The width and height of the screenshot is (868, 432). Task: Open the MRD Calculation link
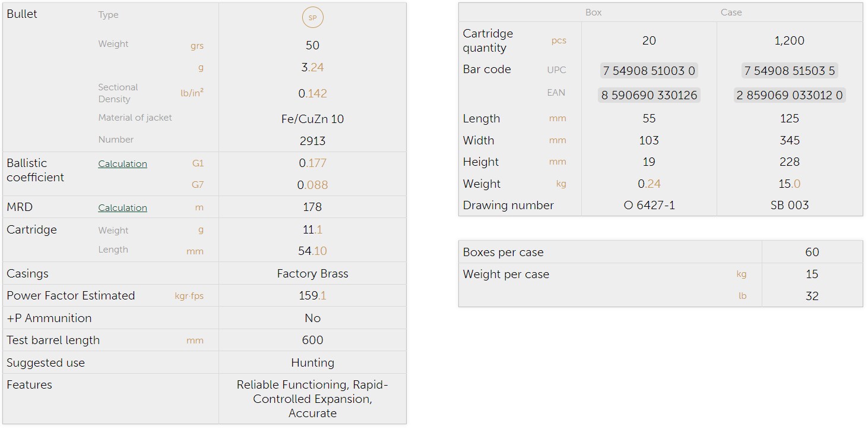tap(122, 208)
